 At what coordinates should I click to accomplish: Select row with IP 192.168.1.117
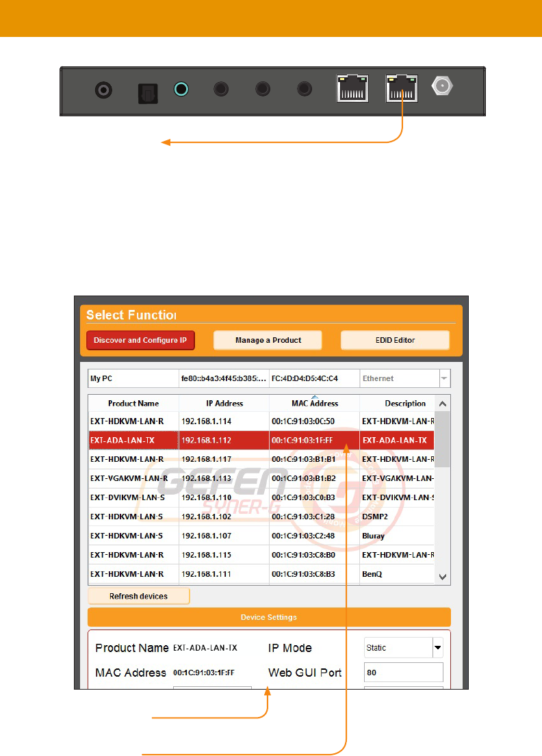261,459
